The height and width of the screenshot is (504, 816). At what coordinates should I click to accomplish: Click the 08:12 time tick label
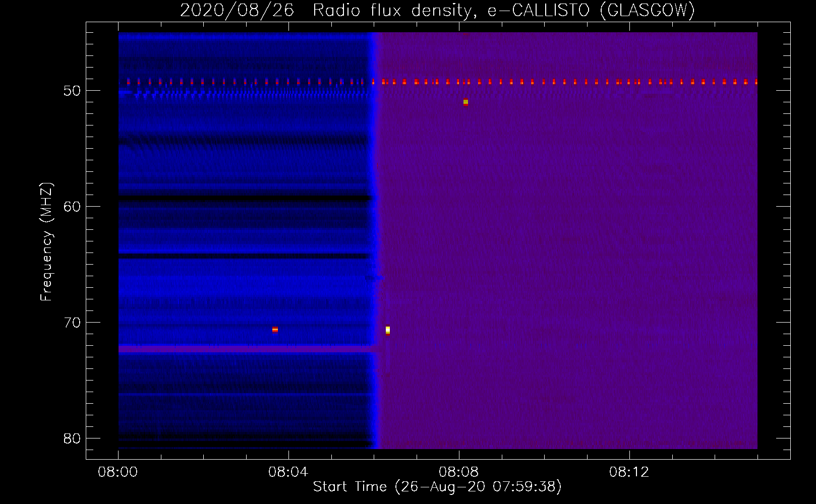pyautogui.click(x=629, y=472)
